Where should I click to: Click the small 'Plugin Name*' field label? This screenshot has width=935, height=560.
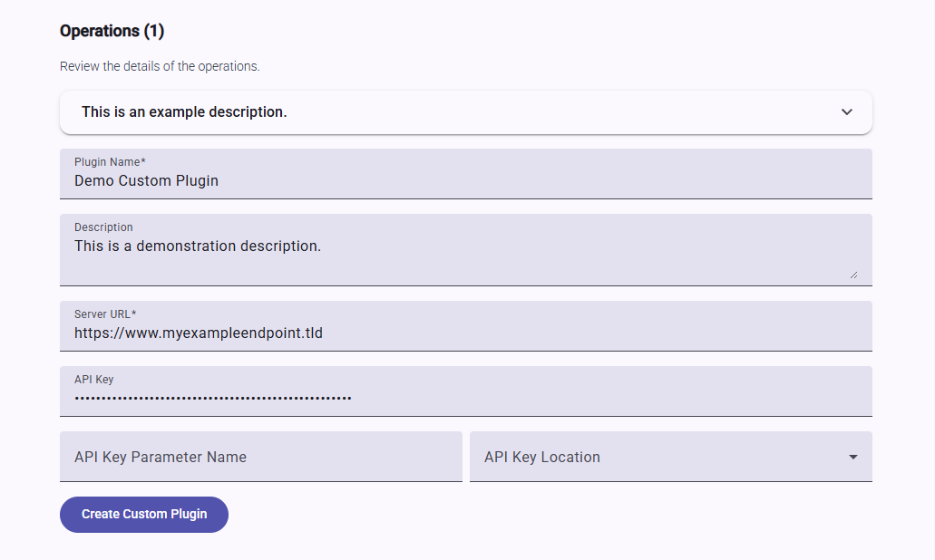coord(110,162)
